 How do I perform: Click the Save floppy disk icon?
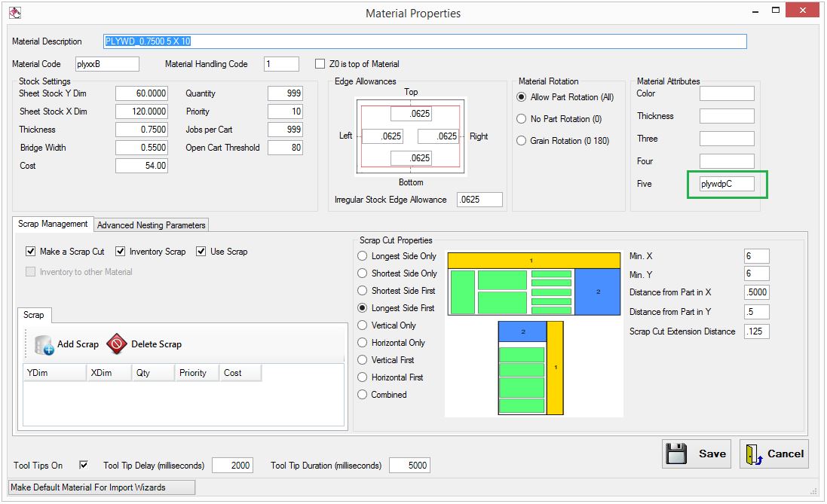[677, 454]
